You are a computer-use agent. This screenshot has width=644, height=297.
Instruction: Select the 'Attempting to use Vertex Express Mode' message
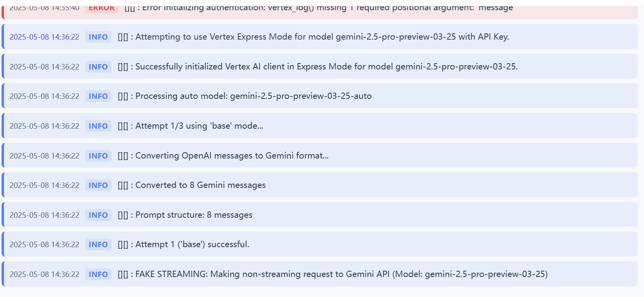(x=313, y=37)
